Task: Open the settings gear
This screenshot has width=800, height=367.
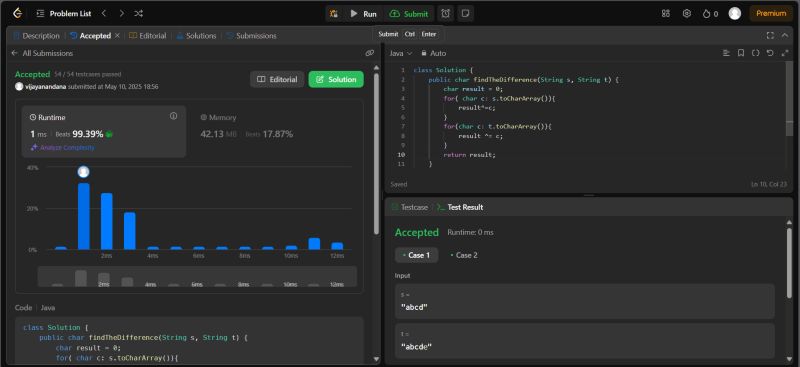Action: [x=687, y=14]
